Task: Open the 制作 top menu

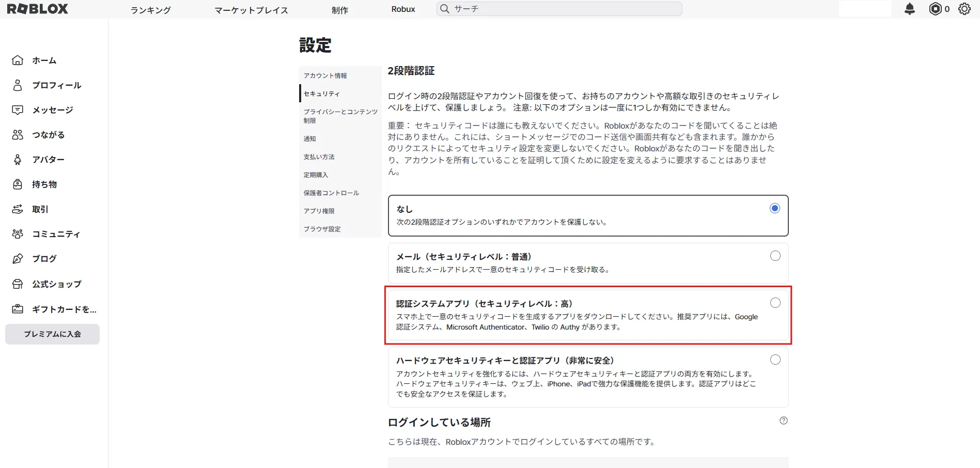Action: [340, 10]
